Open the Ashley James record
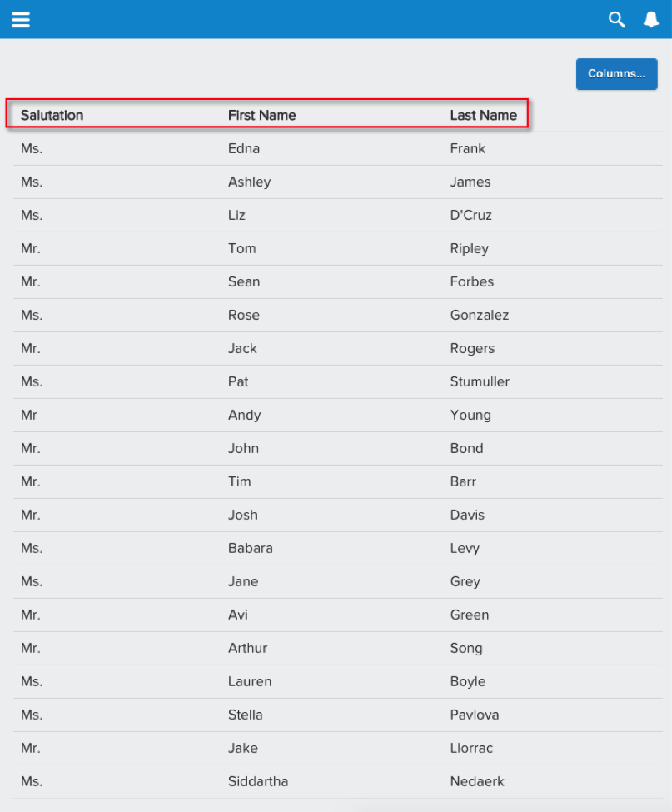Image resolution: width=672 pixels, height=812 pixels. tap(338, 182)
